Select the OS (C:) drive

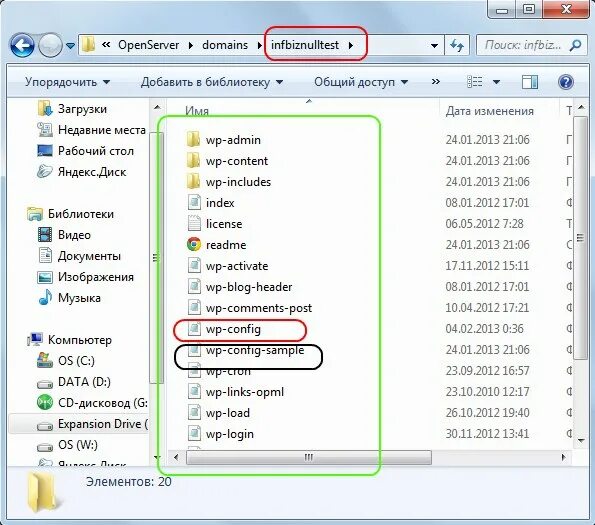point(76,361)
